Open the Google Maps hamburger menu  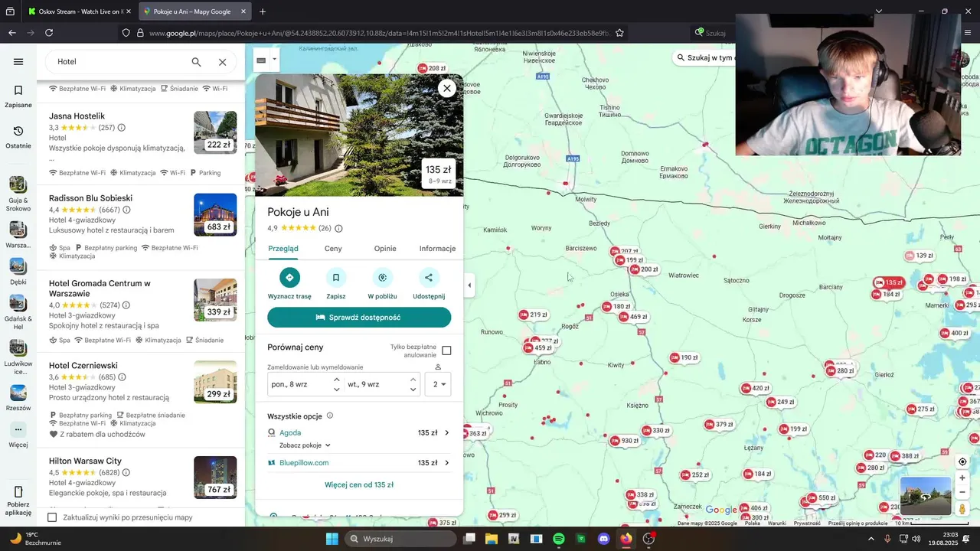click(x=18, y=62)
